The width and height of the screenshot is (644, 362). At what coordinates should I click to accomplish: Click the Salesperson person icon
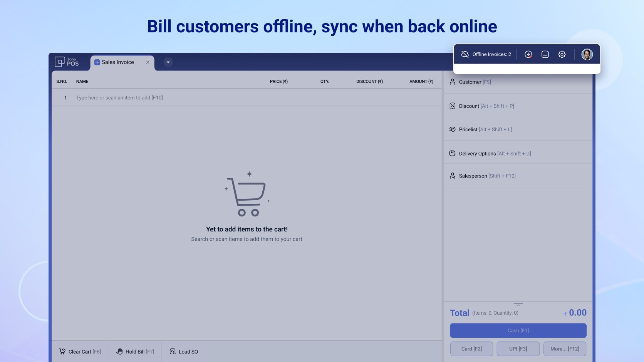click(x=453, y=176)
